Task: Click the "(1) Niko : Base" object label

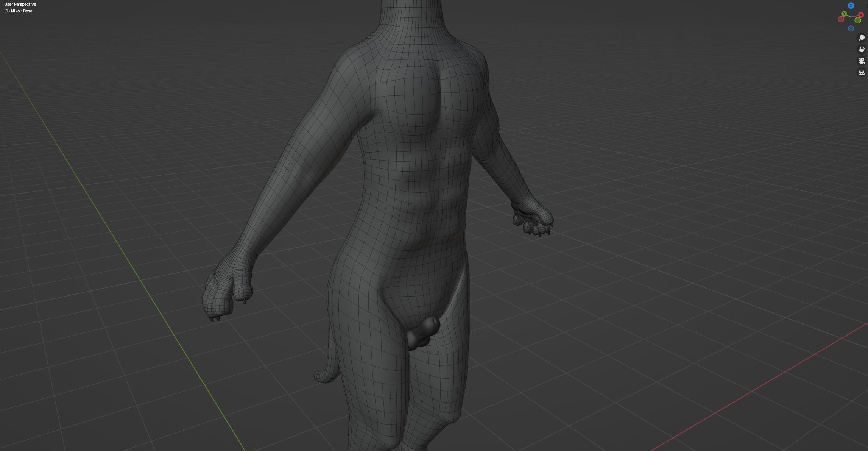Action: (18, 11)
